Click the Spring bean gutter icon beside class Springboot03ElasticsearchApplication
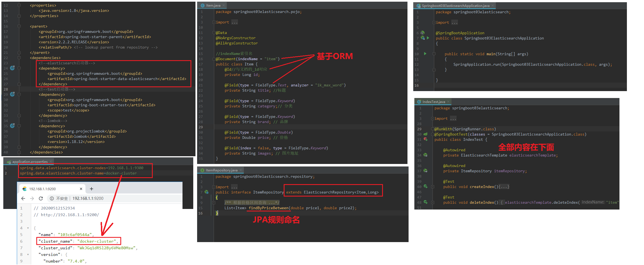 [422, 38]
